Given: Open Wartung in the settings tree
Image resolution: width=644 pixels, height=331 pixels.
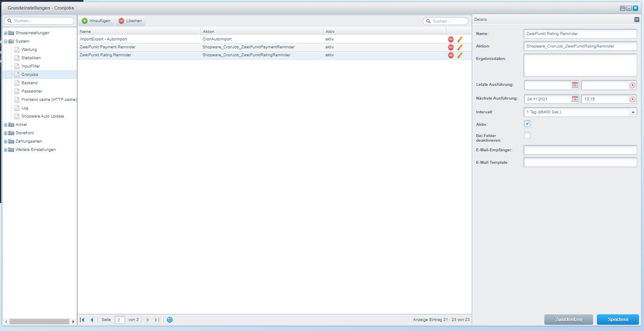Looking at the screenshot, I should point(29,50).
